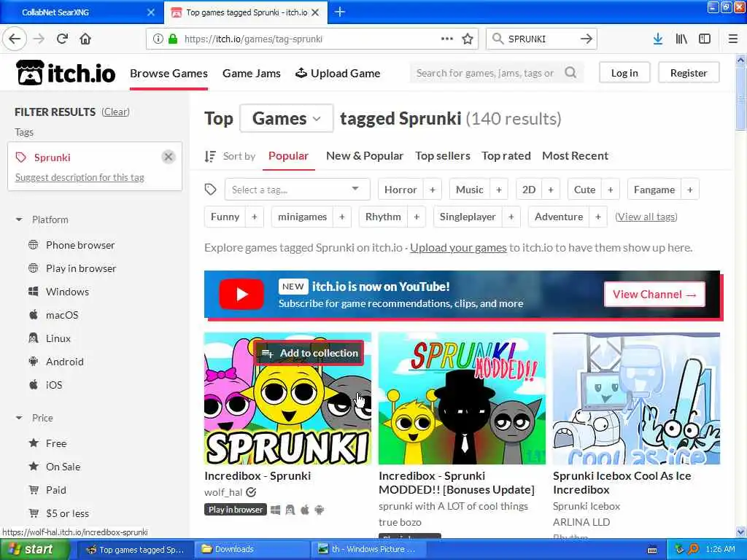Open Browse Games navigation item

click(x=169, y=73)
